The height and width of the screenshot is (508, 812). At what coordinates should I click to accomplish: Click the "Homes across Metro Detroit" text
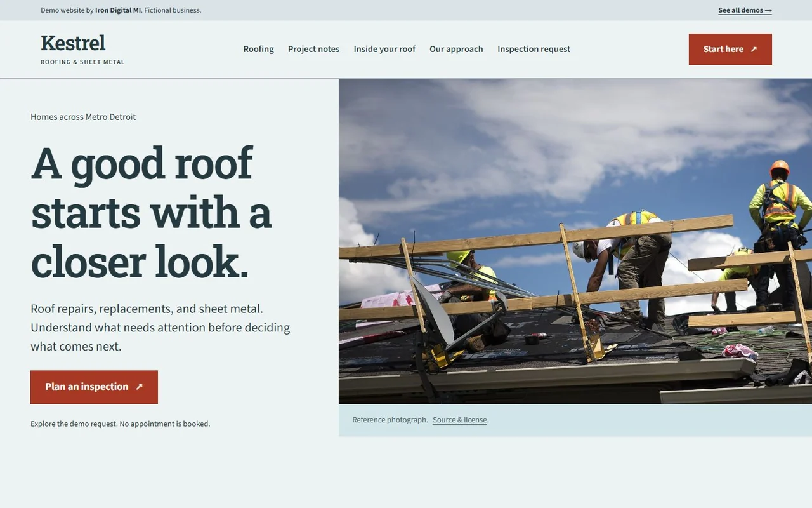click(83, 117)
